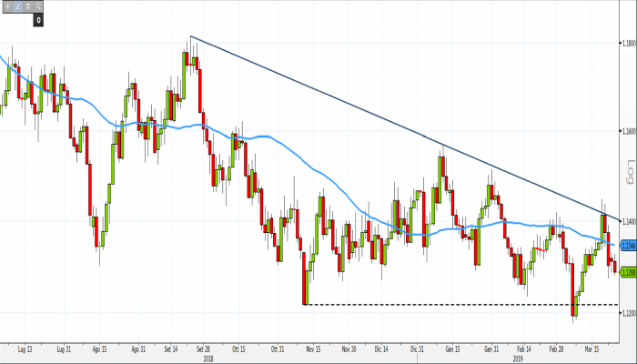Click the Ott 15 date label
The image size is (637, 364).
click(x=238, y=349)
